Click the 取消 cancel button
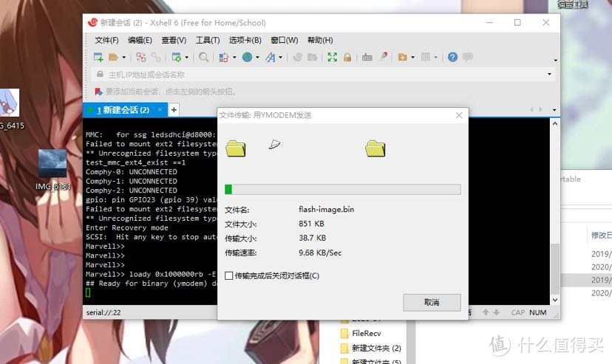This screenshot has width=612, height=364. coord(432,303)
